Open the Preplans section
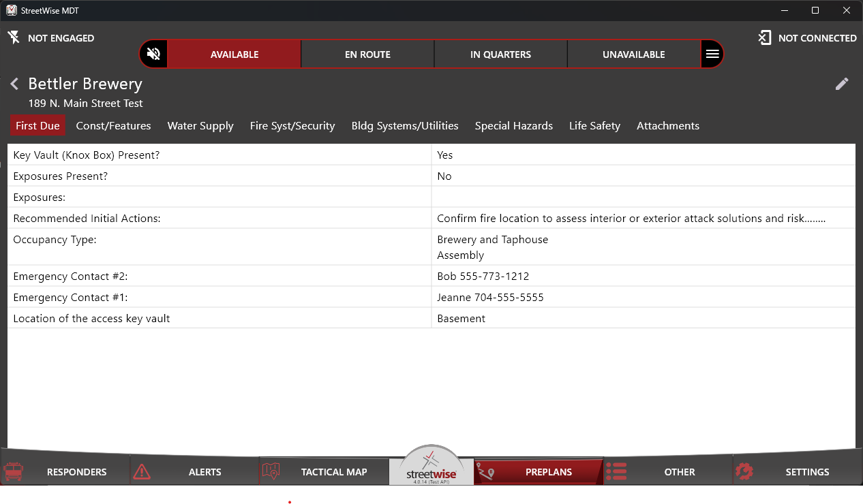The image size is (863, 504). [539, 471]
